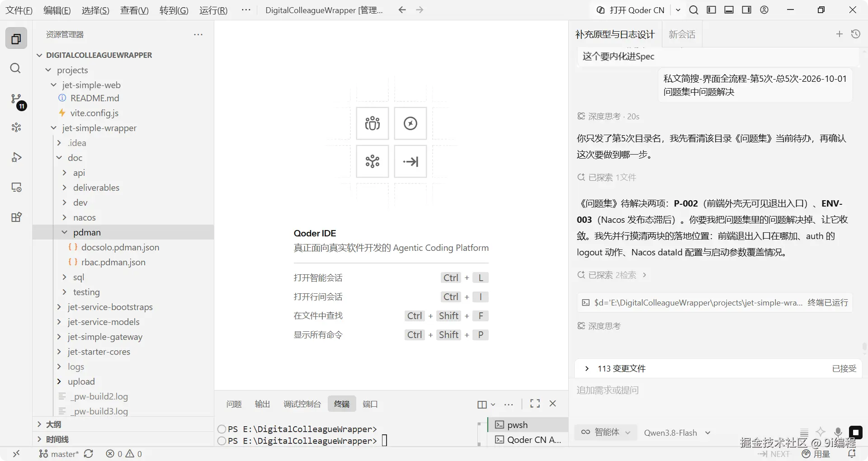Click the microphone voice input icon
This screenshot has width=868, height=461.
[x=838, y=432]
